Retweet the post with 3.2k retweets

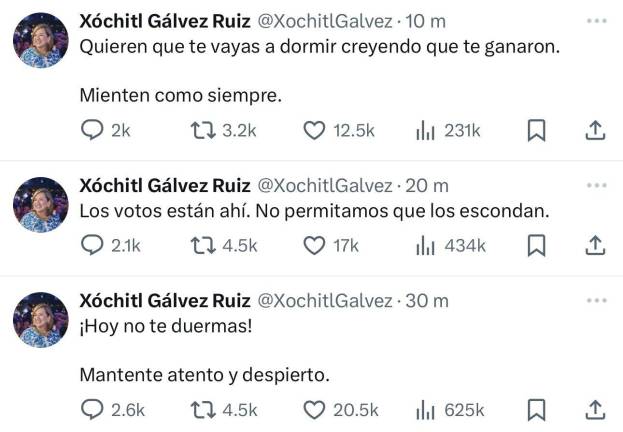[x=203, y=131]
